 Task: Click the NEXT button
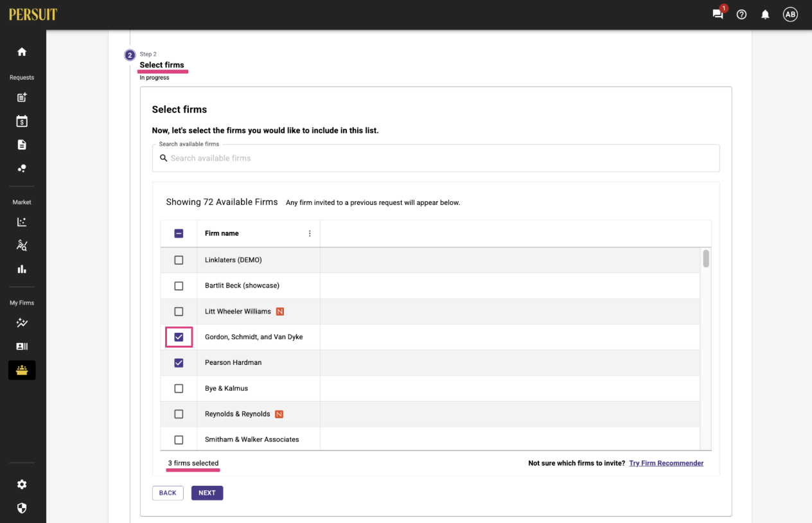pyautogui.click(x=207, y=493)
